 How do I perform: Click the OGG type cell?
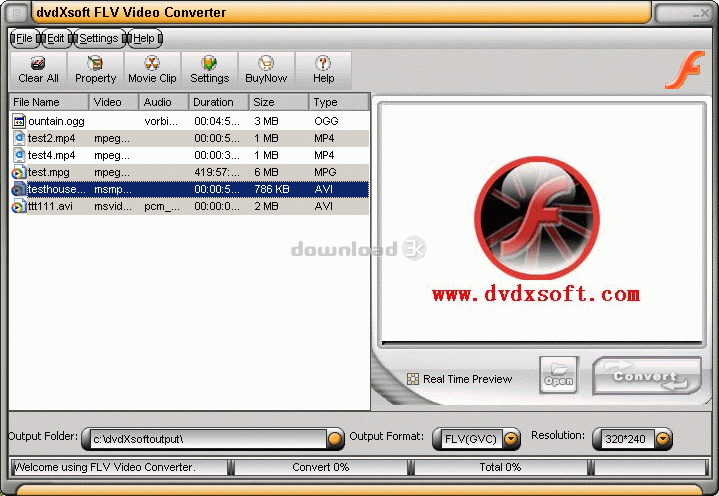click(x=326, y=121)
